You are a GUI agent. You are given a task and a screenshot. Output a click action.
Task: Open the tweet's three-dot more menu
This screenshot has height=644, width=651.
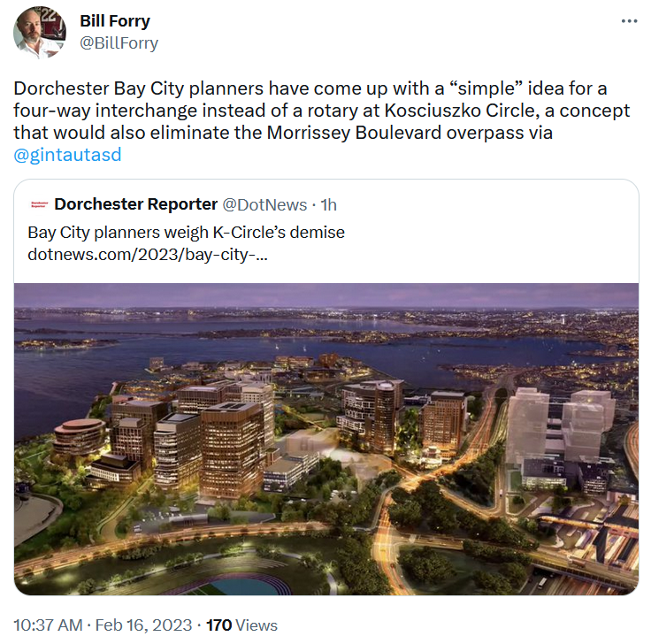(x=629, y=20)
